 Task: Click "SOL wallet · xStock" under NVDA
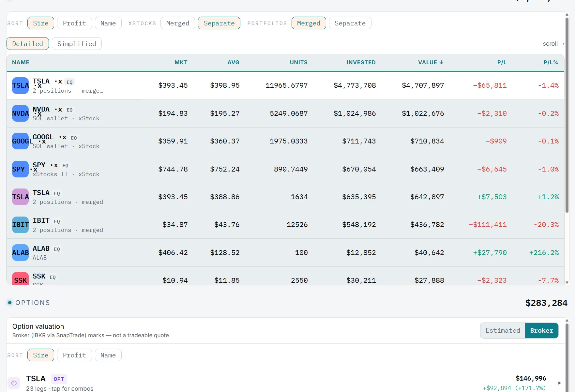[x=66, y=118]
